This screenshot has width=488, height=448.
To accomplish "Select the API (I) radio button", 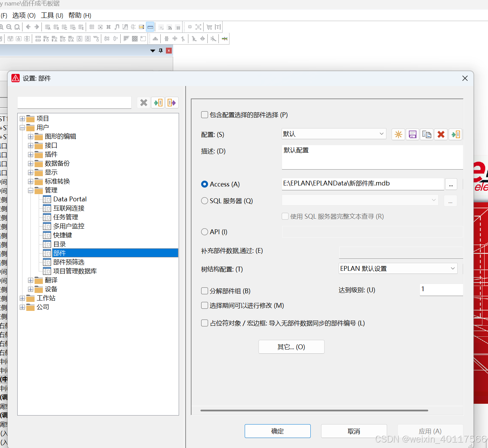I will pyautogui.click(x=205, y=232).
